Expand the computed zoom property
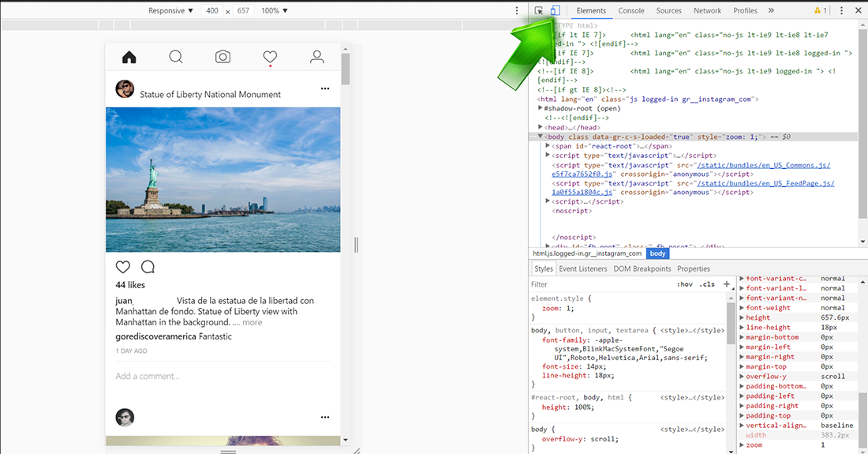Image resolution: width=868 pixels, height=454 pixels. point(743,445)
